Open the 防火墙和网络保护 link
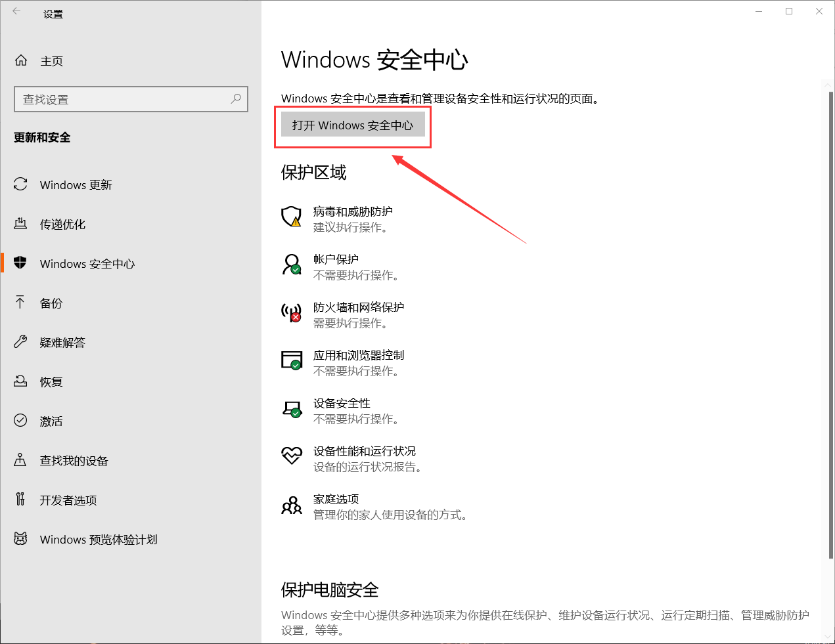Screen dimensions: 835x644 (359, 307)
